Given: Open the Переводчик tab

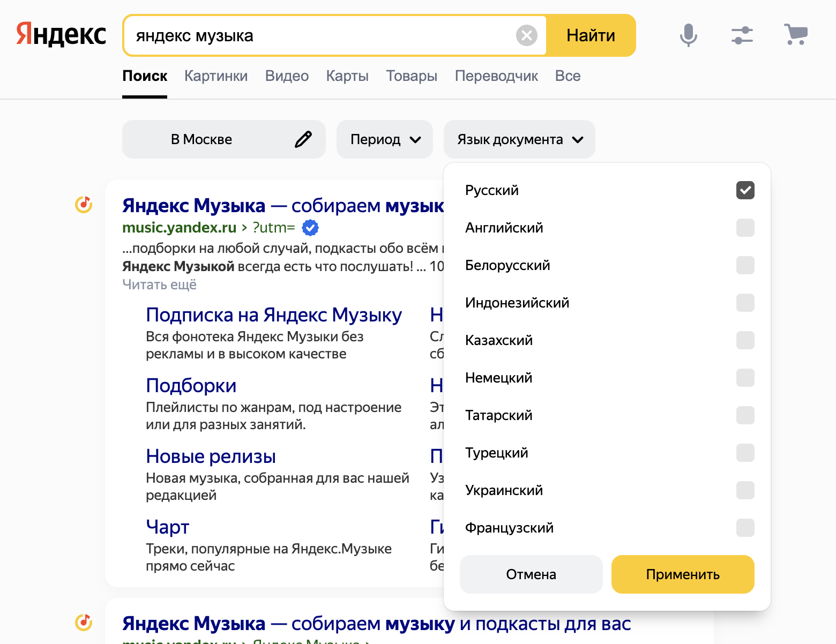Looking at the screenshot, I should pyautogui.click(x=496, y=76).
